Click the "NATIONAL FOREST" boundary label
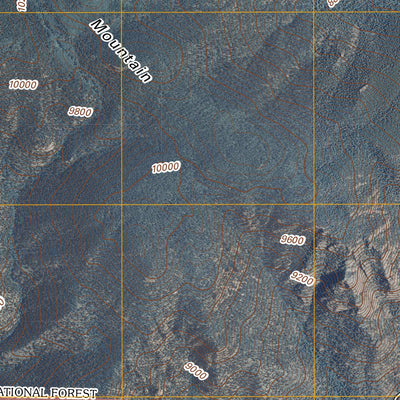Screen dimensions: 400x400 click(x=49, y=393)
